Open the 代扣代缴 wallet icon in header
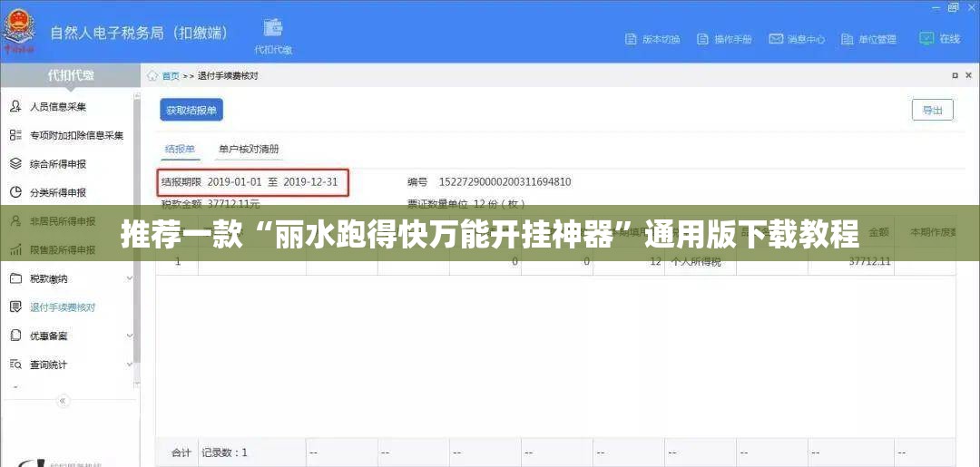The image size is (980, 467). tap(273, 28)
